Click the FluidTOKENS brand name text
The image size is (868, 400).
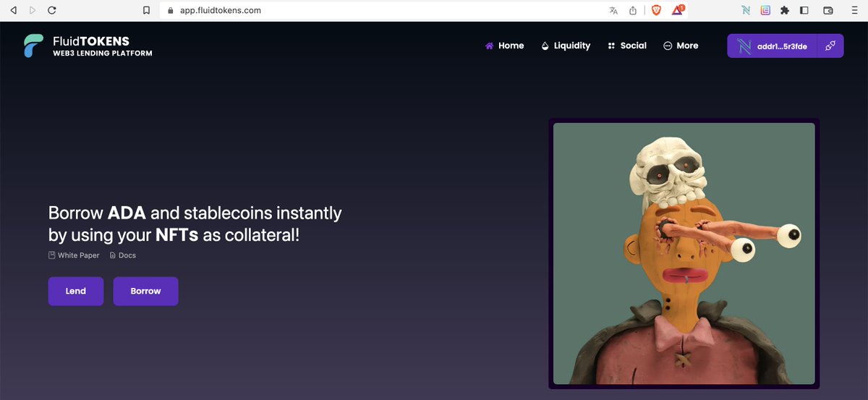[91, 41]
